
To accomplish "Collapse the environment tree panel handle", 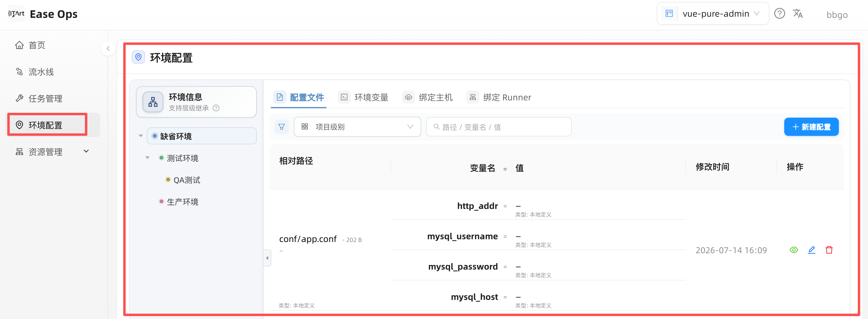I will coord(267,258).
